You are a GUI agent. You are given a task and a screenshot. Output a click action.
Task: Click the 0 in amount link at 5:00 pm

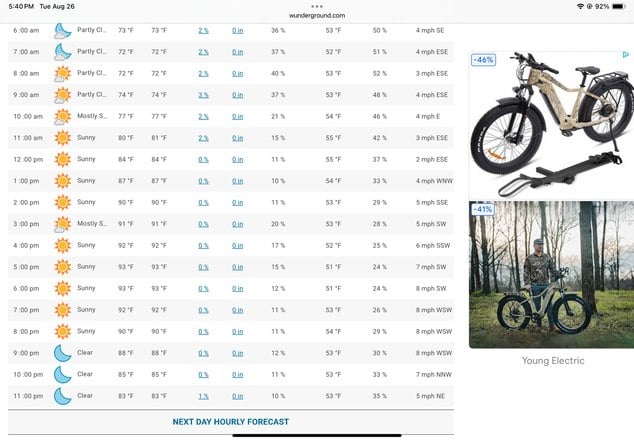(x=238, y=267)
